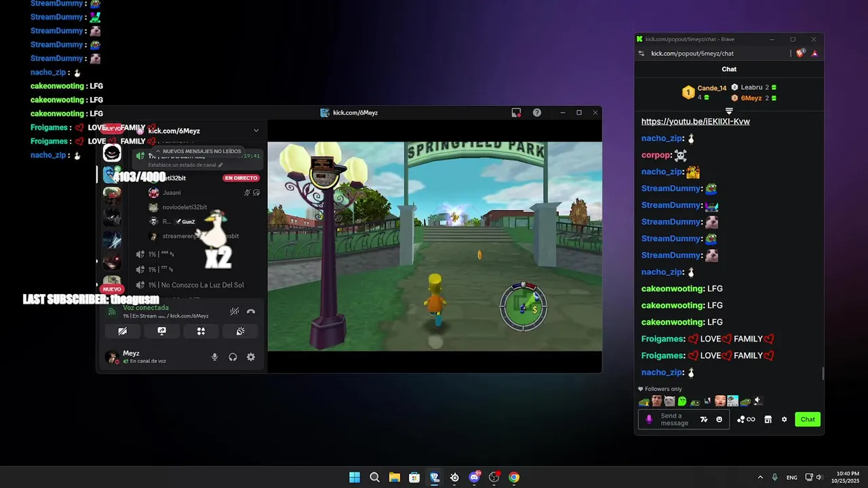Viewport: 868px width, 488px height.
Task: Open help icon in Discord title bar
Action: coord(536,113)
